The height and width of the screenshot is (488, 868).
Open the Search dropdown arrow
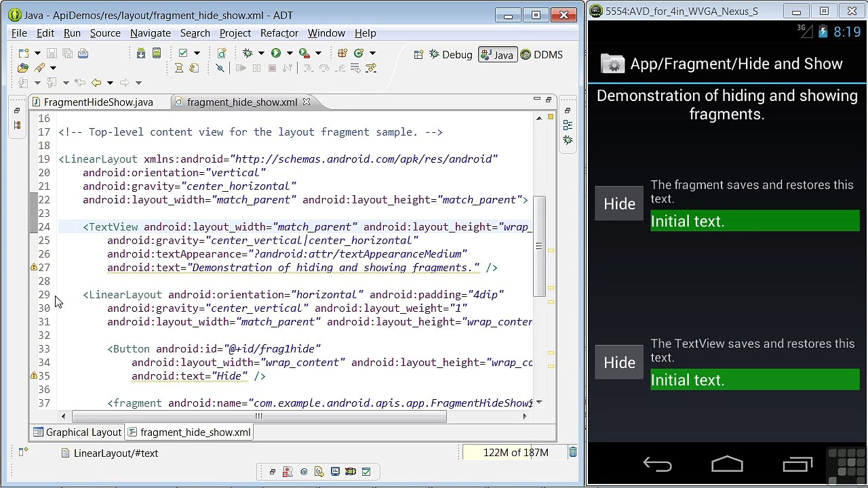pos(53,68)
